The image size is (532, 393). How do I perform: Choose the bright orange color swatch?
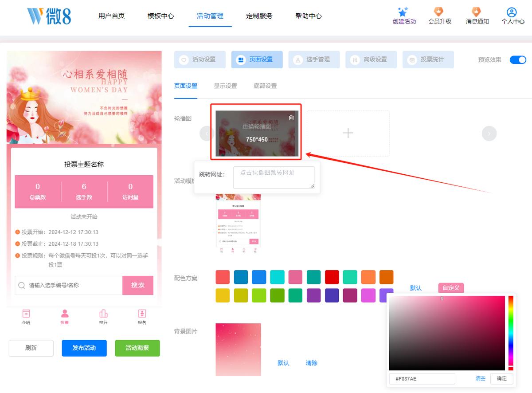pyautogui.click(x=368, y=277)
